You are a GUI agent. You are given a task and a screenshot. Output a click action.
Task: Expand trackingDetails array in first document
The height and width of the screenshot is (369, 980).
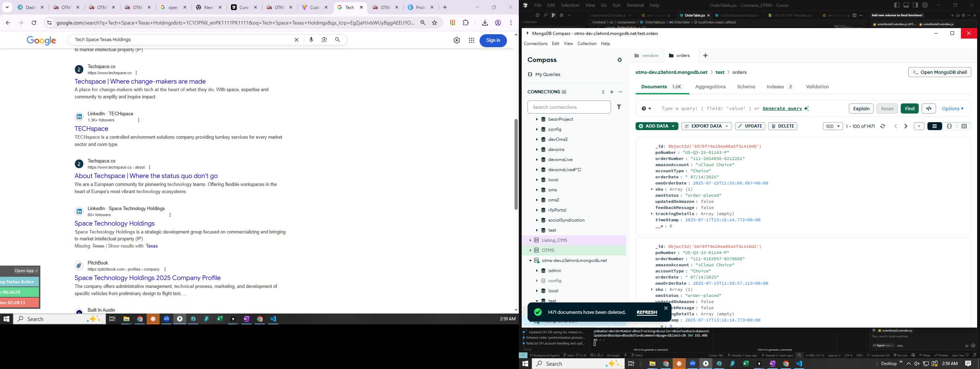(x=652, y=214)
